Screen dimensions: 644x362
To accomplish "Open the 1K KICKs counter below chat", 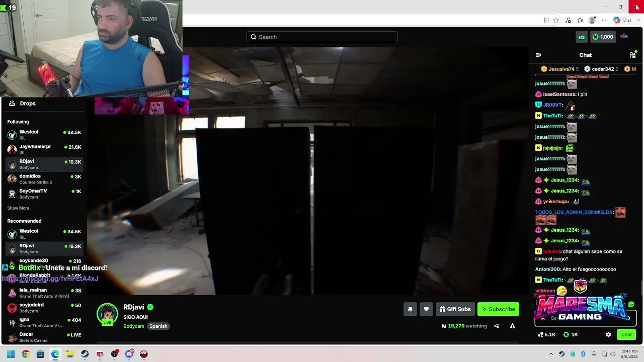I will tap(571, 334).
